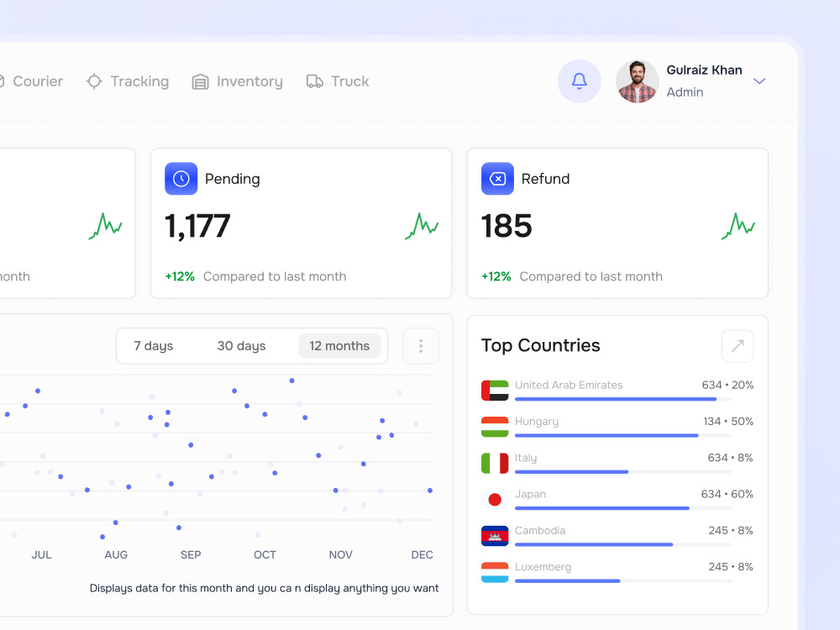
Task: Click the Italy progress bar
Action: (623, 472)
